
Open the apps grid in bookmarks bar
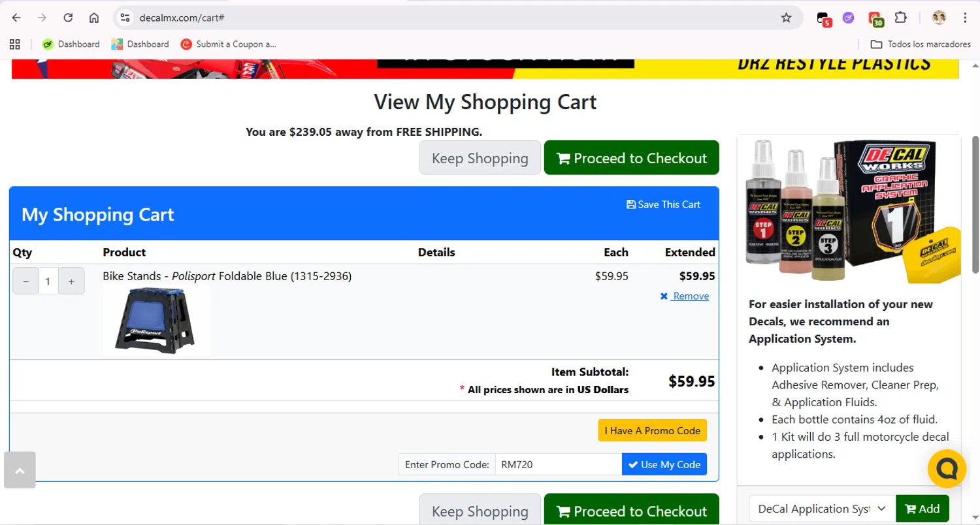15,44
